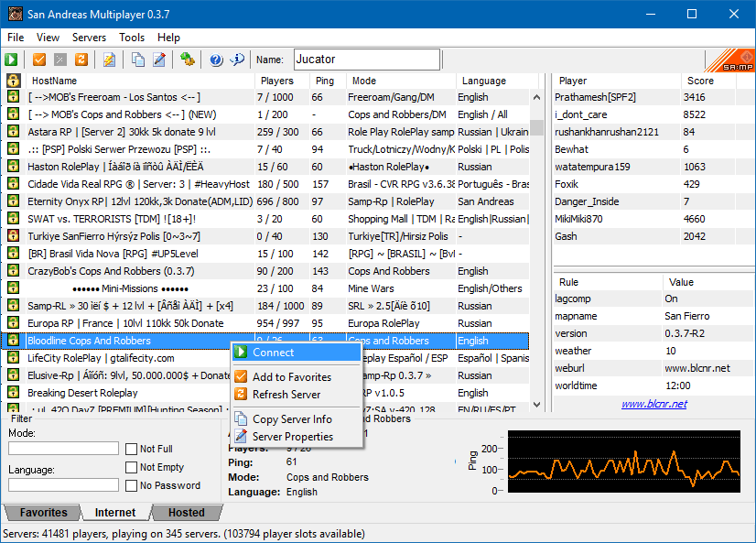Open the Help menu
The width and height of the screenshot is (756, 543).
click(x=168, y=38)
